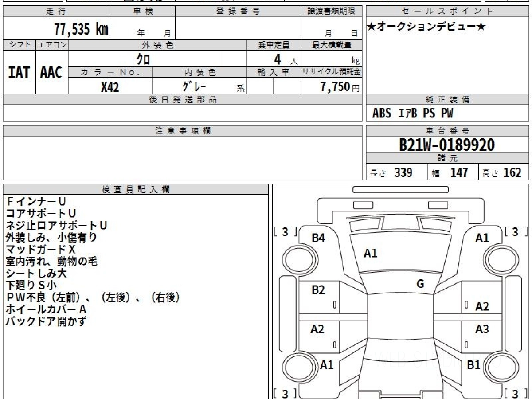Viewport: 532px width, 399px height.
Task: Click the エアコン header cell
Action: tap(52, 45)
